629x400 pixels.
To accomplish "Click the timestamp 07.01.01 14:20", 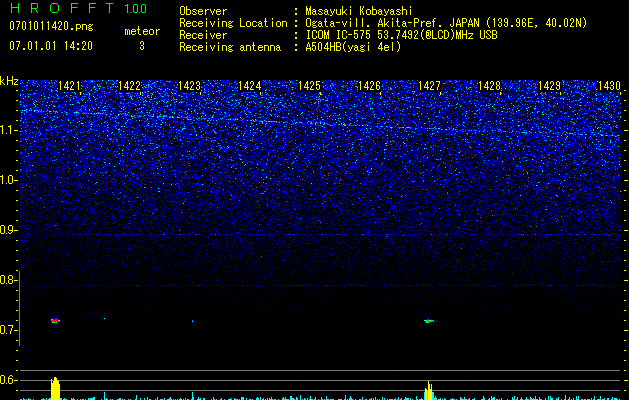I will coord(51,46).
